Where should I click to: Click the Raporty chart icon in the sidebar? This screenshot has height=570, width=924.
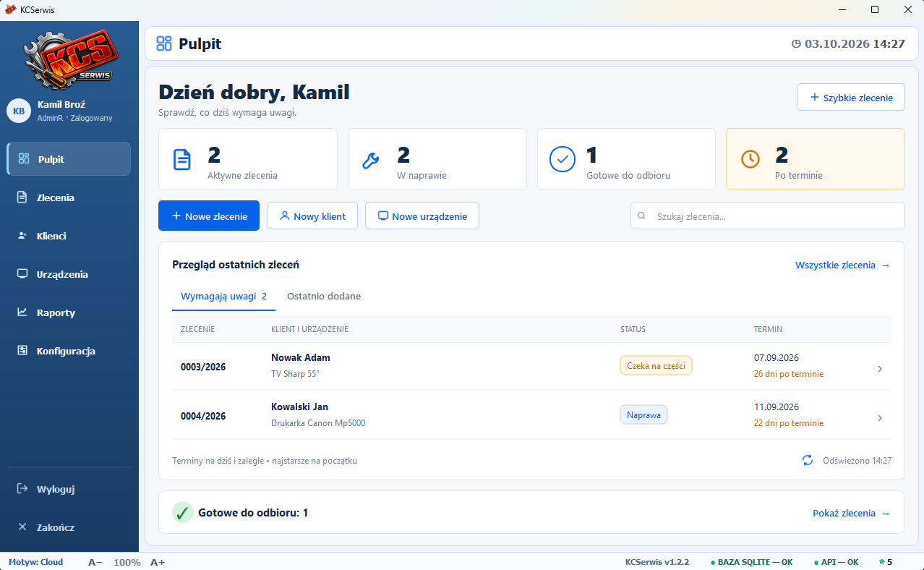pyautogui.click(x=22, y=312)
